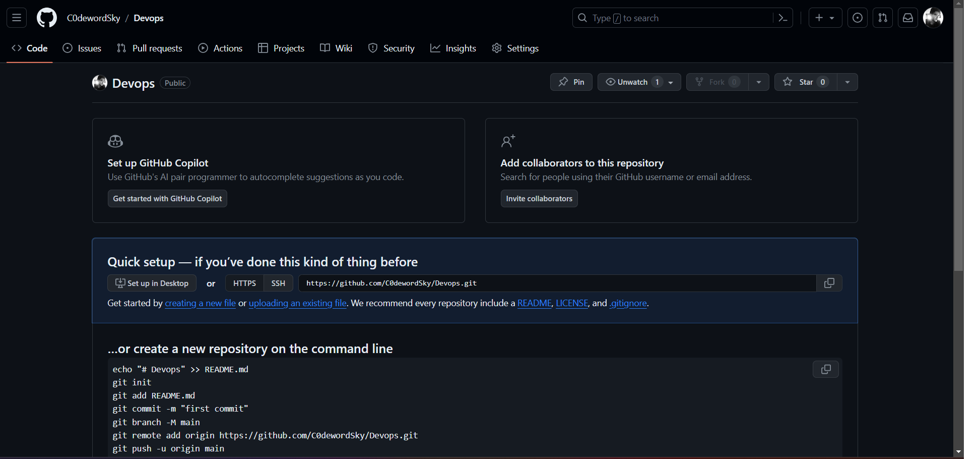Screen dimensions: 980x459
Task: Click the Type / to search box
Action: pos(683,18)
